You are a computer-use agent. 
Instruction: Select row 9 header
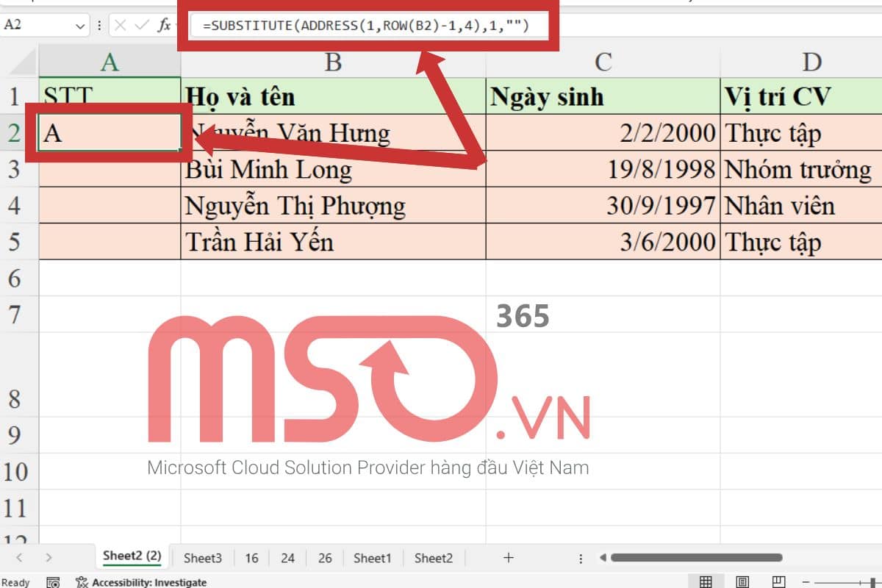click(x=19, y=435)
